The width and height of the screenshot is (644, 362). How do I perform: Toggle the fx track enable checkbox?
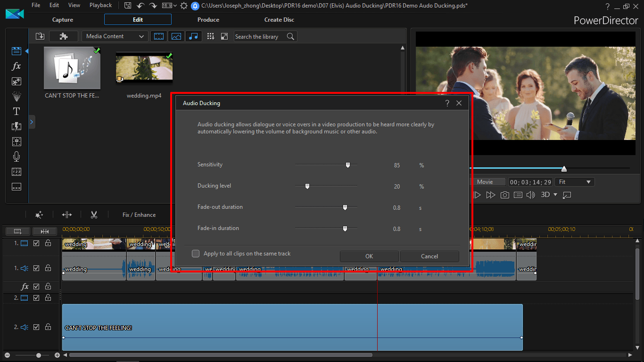pos(36,287)
